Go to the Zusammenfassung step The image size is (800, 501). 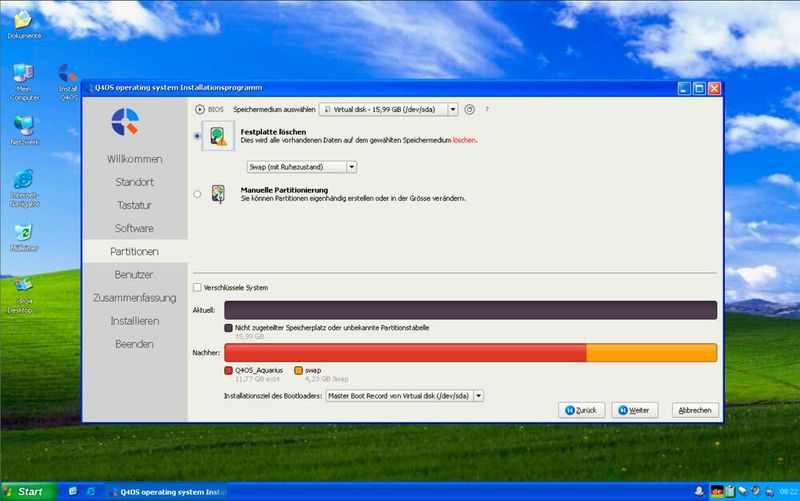click(135, 297)
